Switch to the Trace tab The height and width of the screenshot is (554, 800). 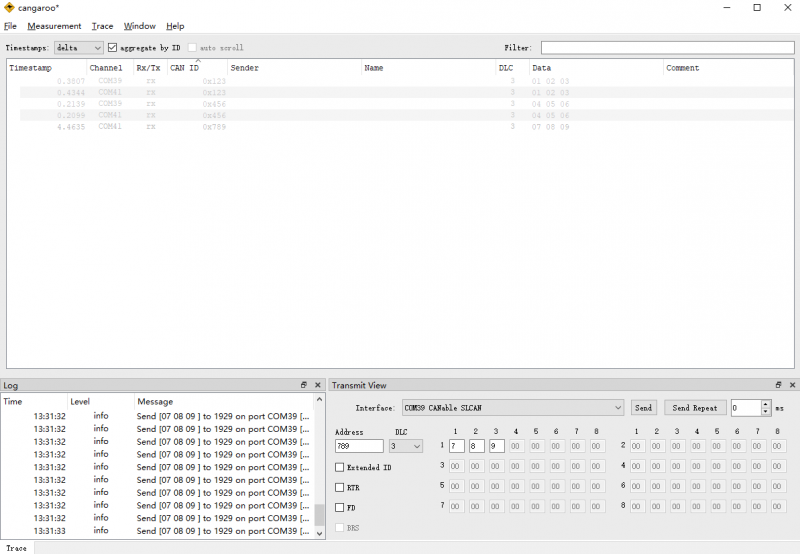pos(16,548)
